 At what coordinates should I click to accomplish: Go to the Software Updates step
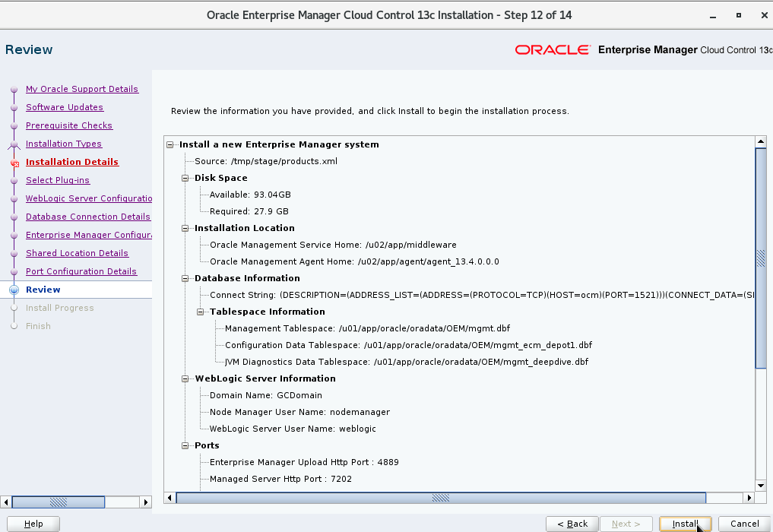pyautogui.click(x=65, y=107)
